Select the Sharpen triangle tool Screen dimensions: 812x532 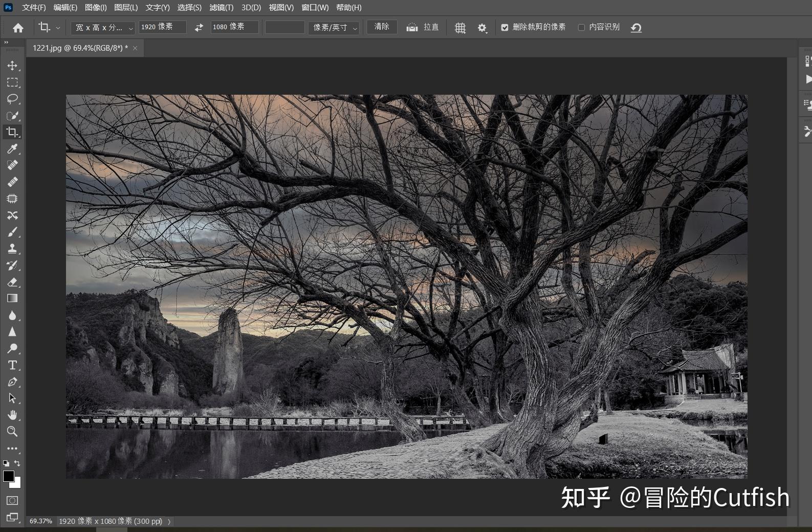(12, 332)
